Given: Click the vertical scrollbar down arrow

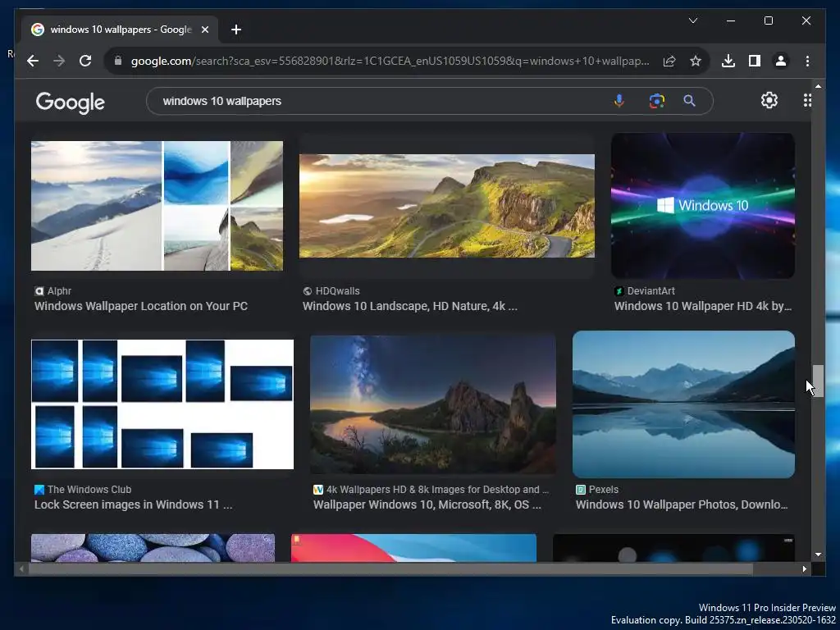Looking at the screenshot, I should [x=818, y=555].
